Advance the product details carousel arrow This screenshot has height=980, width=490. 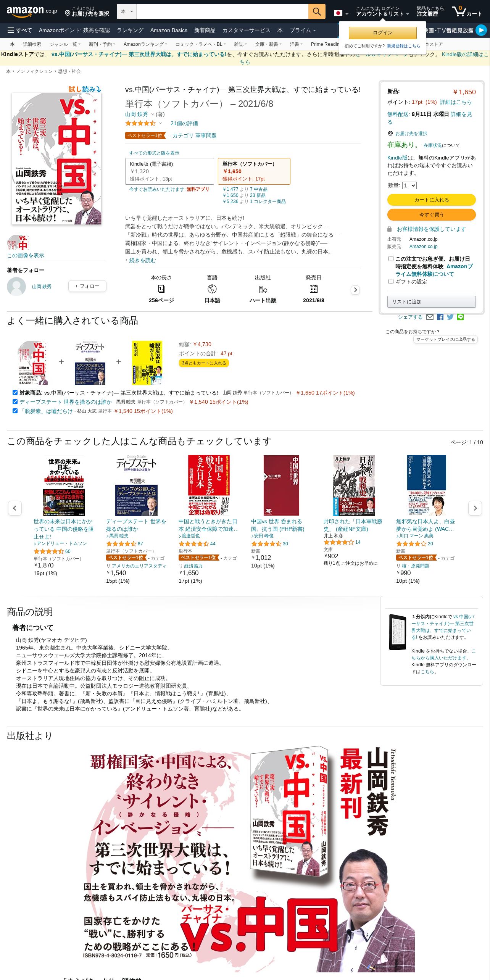click(355, 290)
